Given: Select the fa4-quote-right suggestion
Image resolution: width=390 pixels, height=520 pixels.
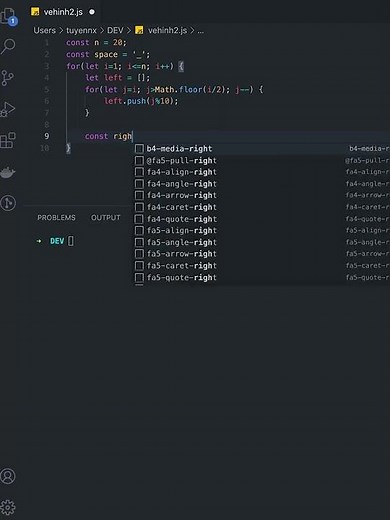Looking at the screenshot, I should pos(262,219).
